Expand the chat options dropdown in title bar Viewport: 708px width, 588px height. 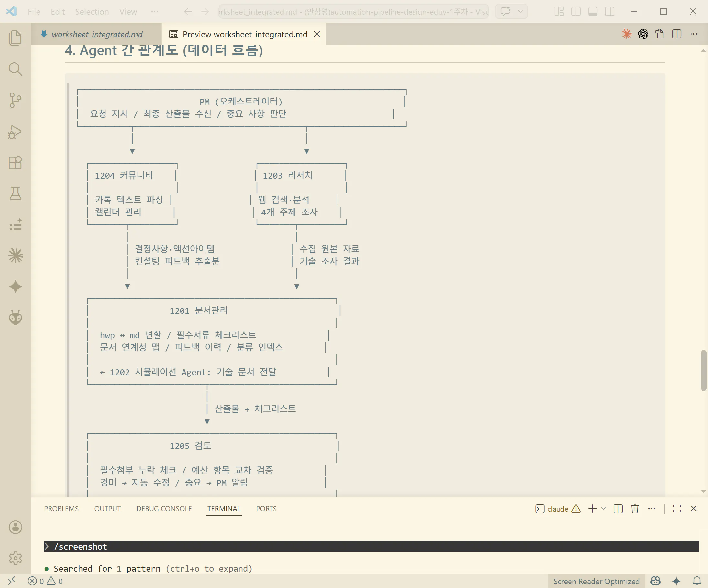coord(520,12)
